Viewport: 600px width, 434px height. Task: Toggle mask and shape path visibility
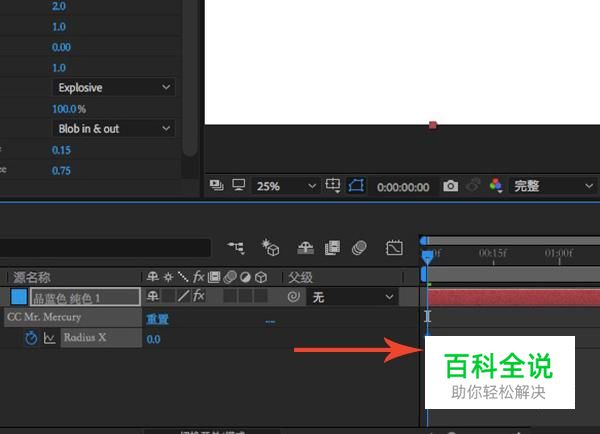click(356, 186)
